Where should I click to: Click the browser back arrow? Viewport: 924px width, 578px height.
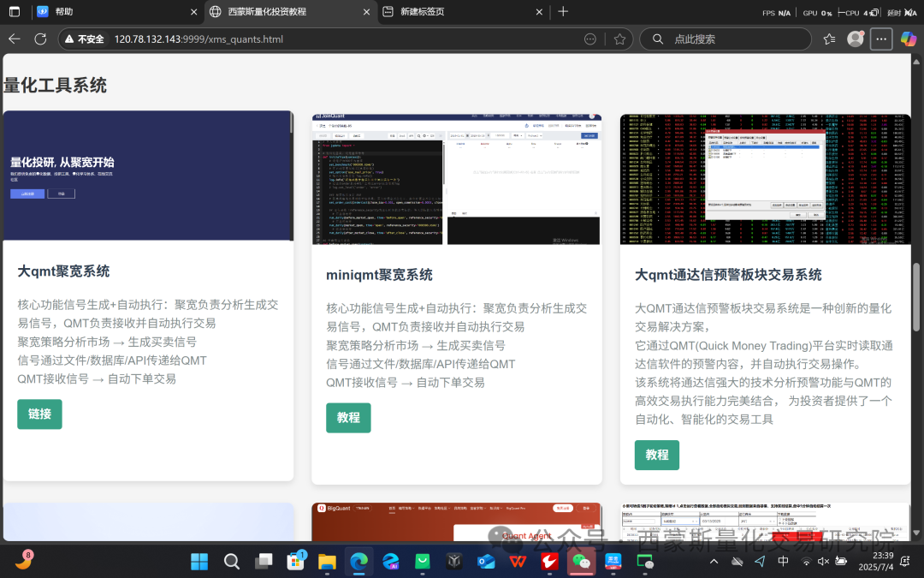15,39
